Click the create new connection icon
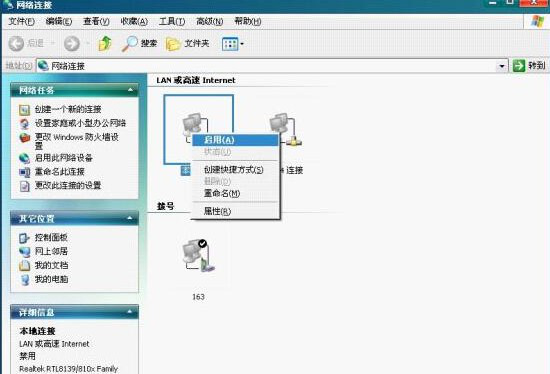This screenshot has height=374, width=550. click(x=24, y=110)
